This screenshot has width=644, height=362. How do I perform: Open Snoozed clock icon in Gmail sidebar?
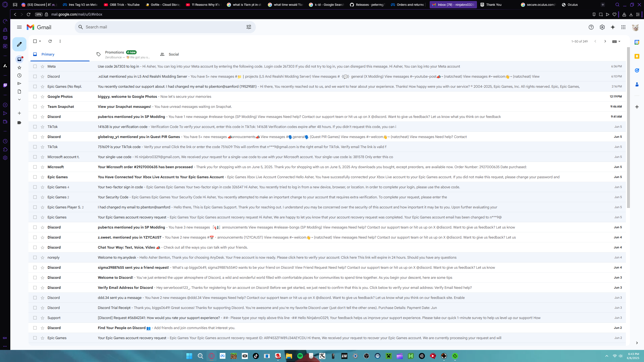[19, 75]
